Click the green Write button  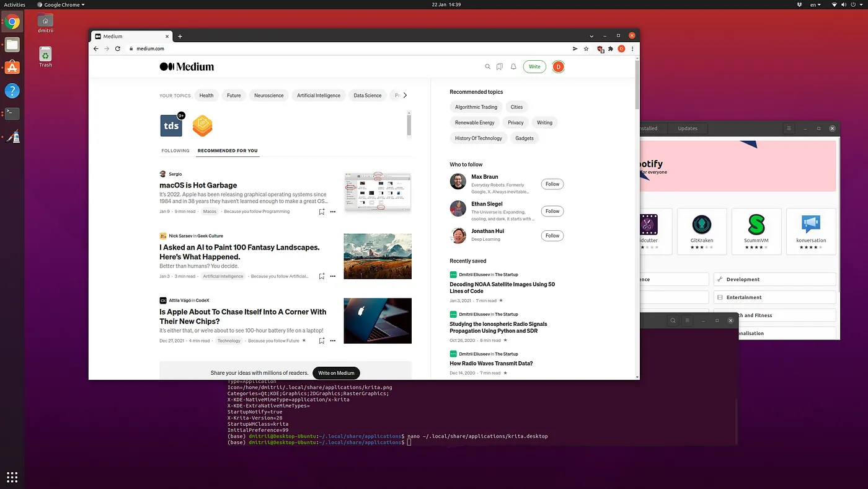[x=534, y=66]
